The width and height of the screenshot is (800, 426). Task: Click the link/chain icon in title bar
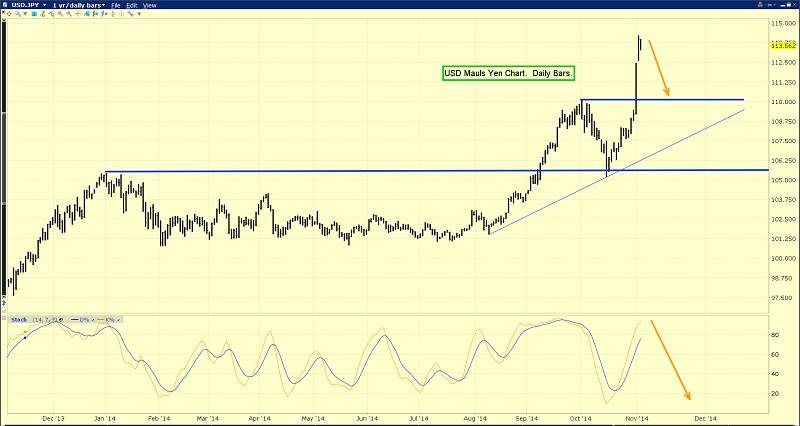[x=770, y=5]
